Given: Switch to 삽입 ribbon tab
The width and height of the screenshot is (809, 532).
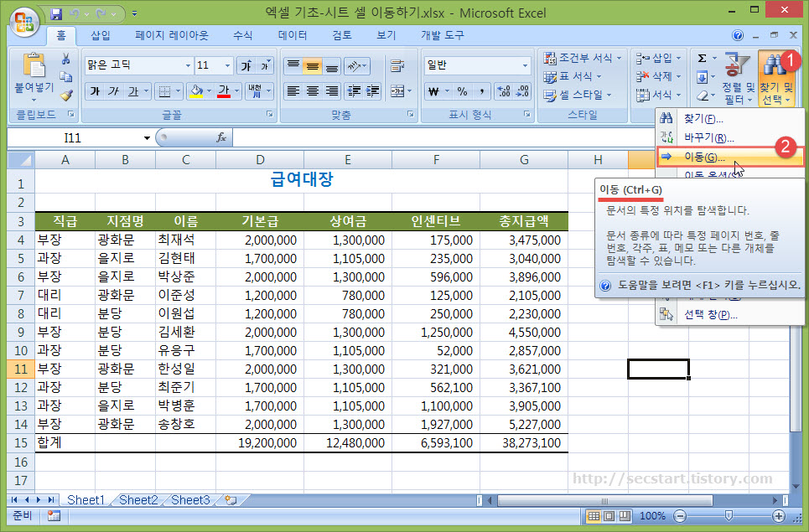Looking at the screenshot, I should coord(101,35).
